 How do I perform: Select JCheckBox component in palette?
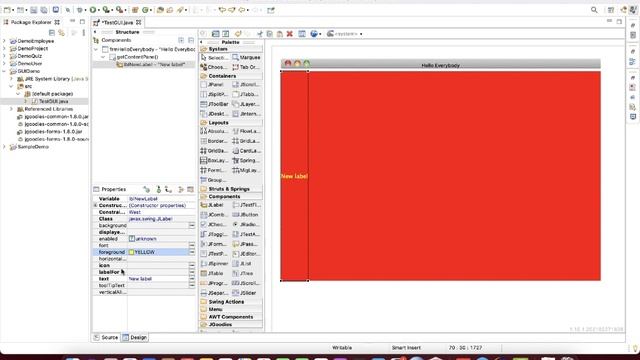(215, 224)
